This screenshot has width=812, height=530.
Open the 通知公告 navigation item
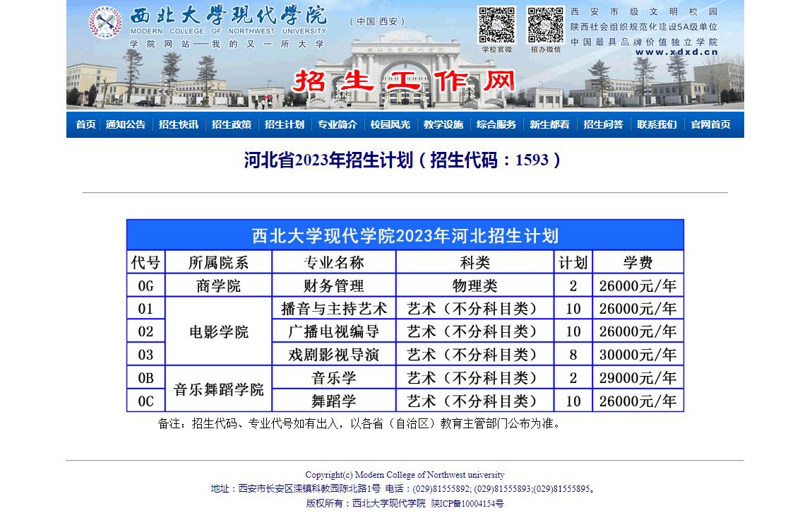[x=126, y=124]
